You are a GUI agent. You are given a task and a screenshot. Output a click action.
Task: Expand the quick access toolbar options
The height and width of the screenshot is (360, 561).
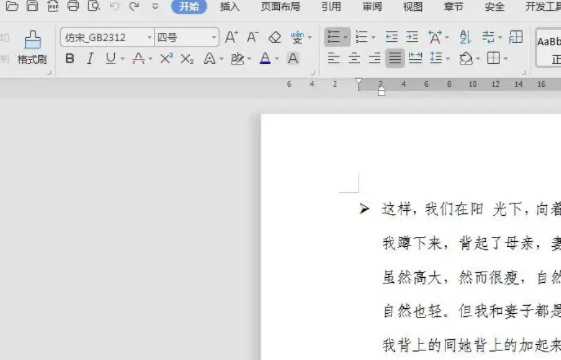pyautogui.click(x=155, y=6)
